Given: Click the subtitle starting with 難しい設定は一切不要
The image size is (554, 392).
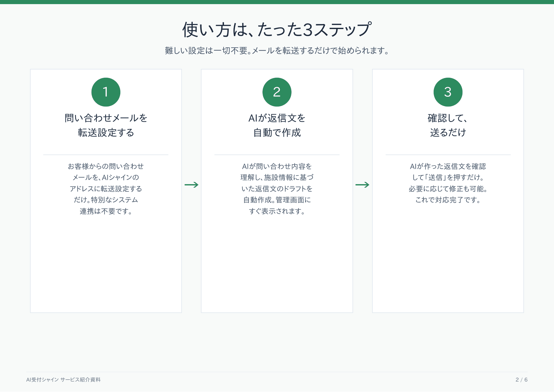Looking at the screenshot, I should click(x=277, y=51).
